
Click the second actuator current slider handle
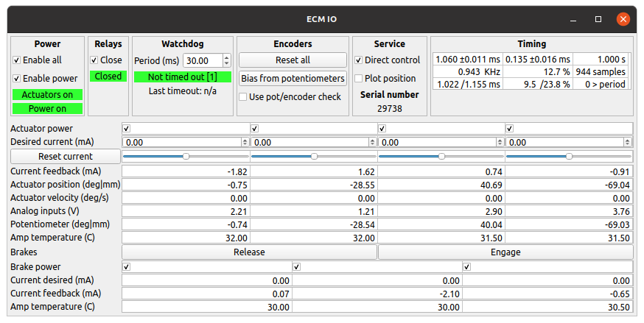(x=314, y=156)
